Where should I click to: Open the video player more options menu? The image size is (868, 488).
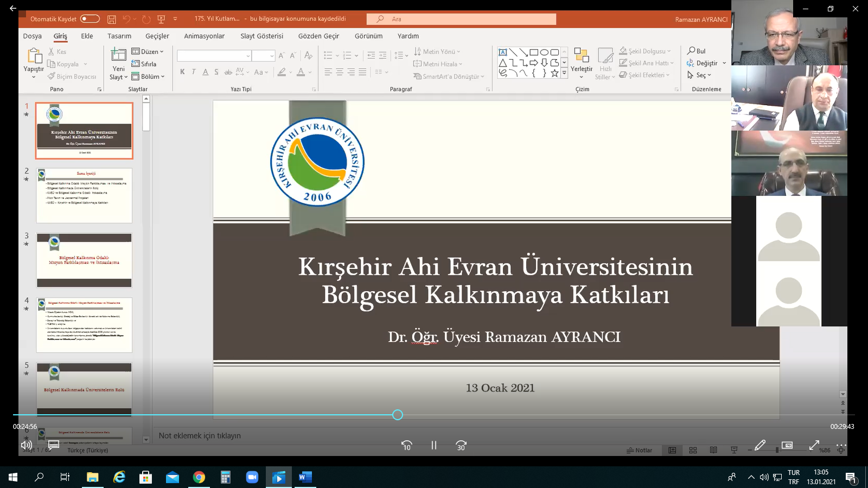841,445
